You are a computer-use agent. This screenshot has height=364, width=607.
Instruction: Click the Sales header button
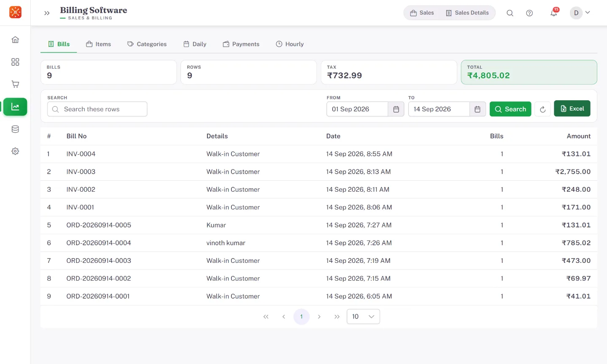pyautogui.click(x=422, y=13)
